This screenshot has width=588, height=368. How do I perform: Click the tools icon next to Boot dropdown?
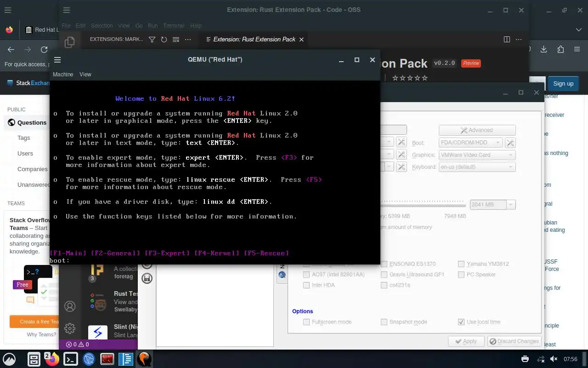pyautogui.click(x=510, y=143)
